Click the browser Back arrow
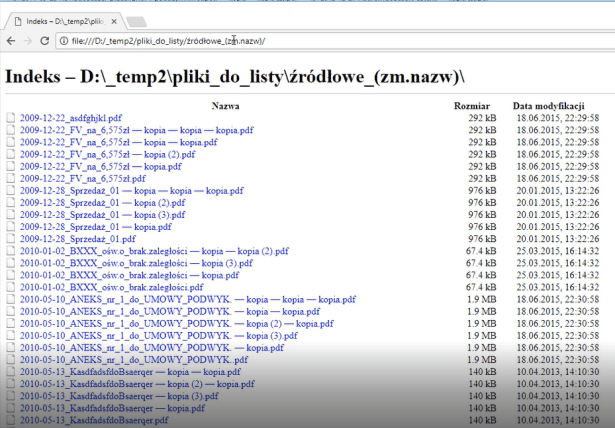Viewport: 615px width, 428px height. [11, 41]
